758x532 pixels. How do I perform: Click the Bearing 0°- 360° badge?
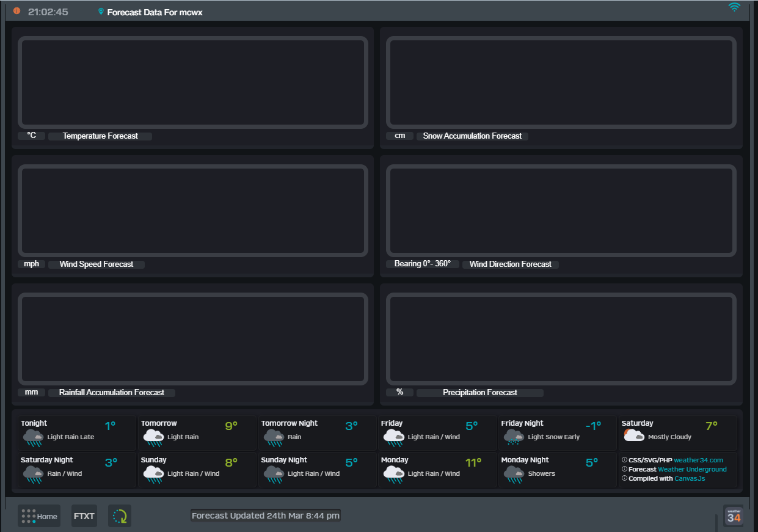tap(423, 264)
